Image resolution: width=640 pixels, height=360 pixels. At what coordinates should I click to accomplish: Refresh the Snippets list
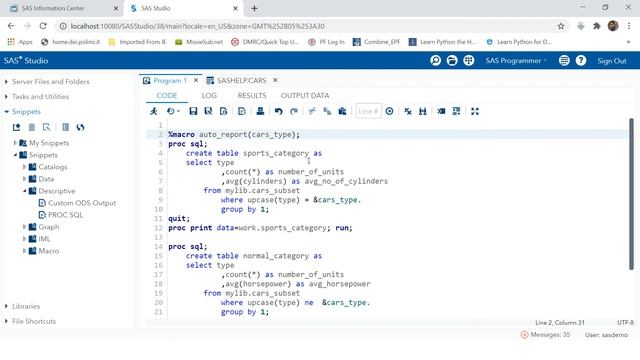(80, 127)
